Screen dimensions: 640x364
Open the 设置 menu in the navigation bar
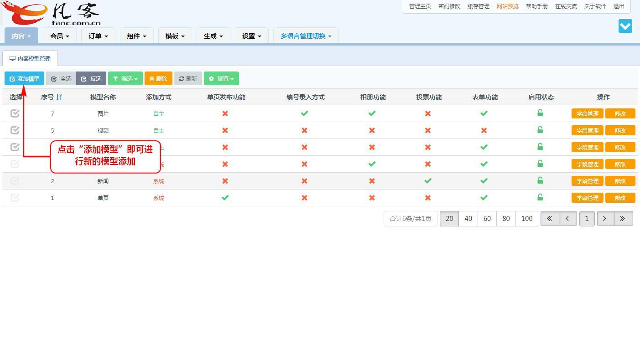coord(251,36)
